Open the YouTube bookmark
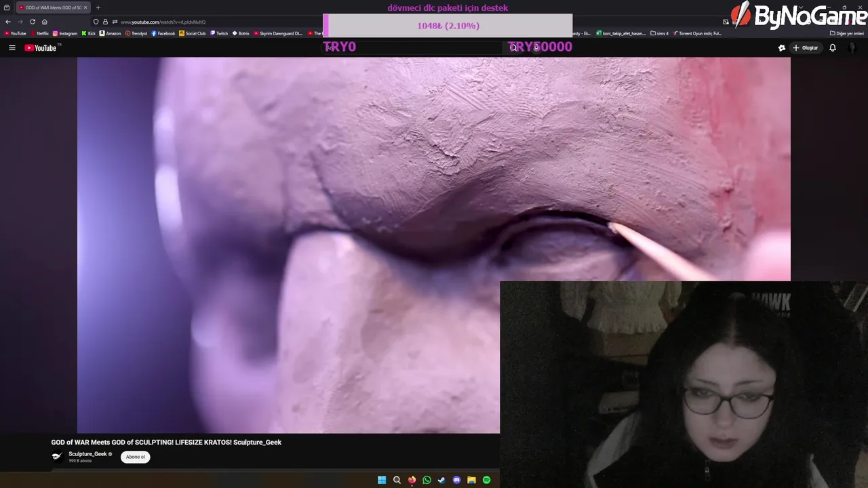The image size is (868, 488). pyautogui.click(x=15, y=33)
